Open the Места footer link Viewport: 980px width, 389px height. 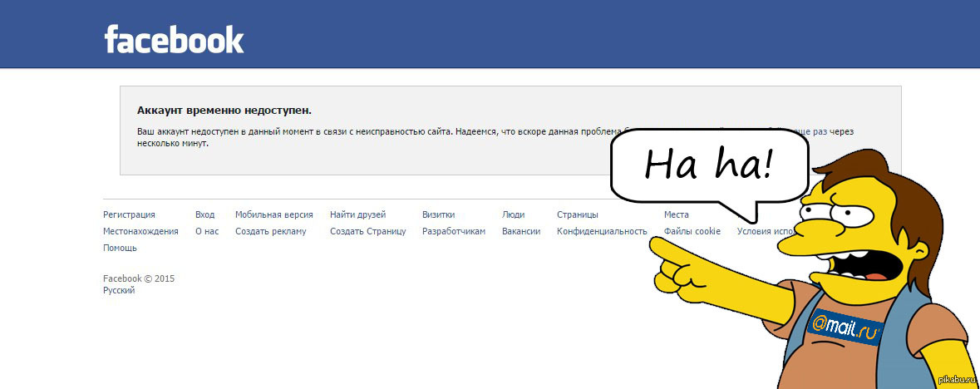pos(677,214)
